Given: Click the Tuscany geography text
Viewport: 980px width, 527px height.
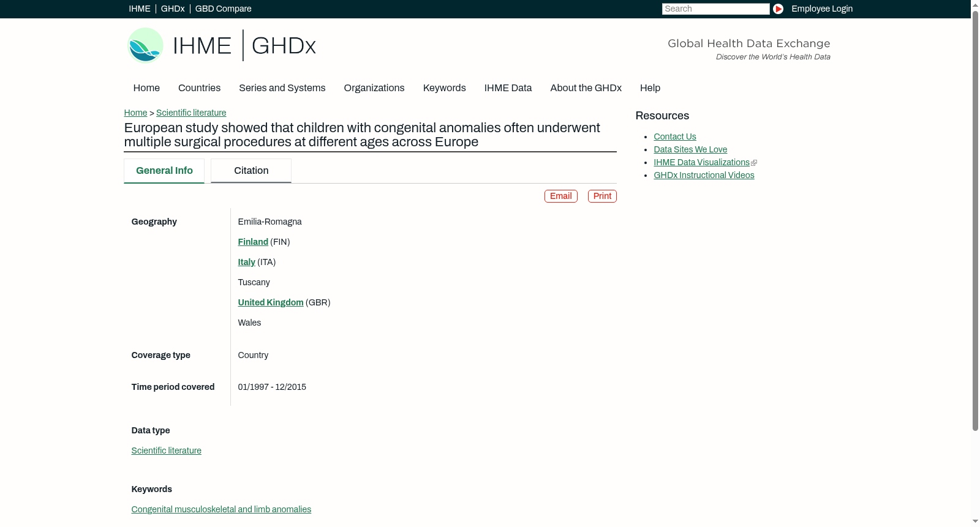Looking at the screenshot, I should [x=254, y=282].
